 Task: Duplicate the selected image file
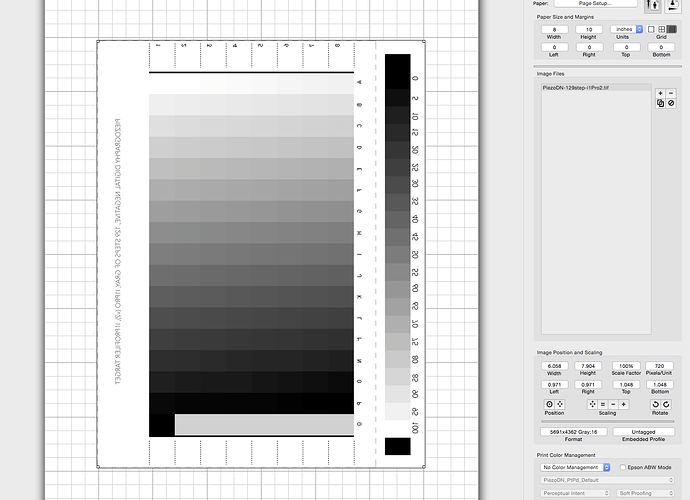coord(660,103)
